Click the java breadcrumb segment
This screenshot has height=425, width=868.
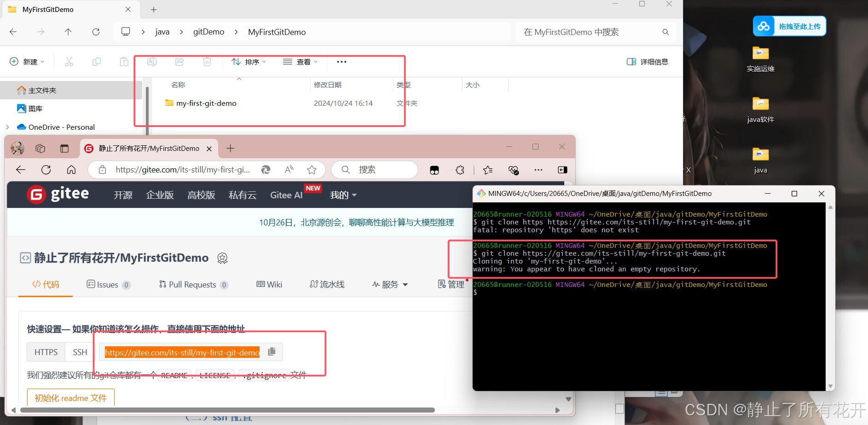(x=162, y=32)
